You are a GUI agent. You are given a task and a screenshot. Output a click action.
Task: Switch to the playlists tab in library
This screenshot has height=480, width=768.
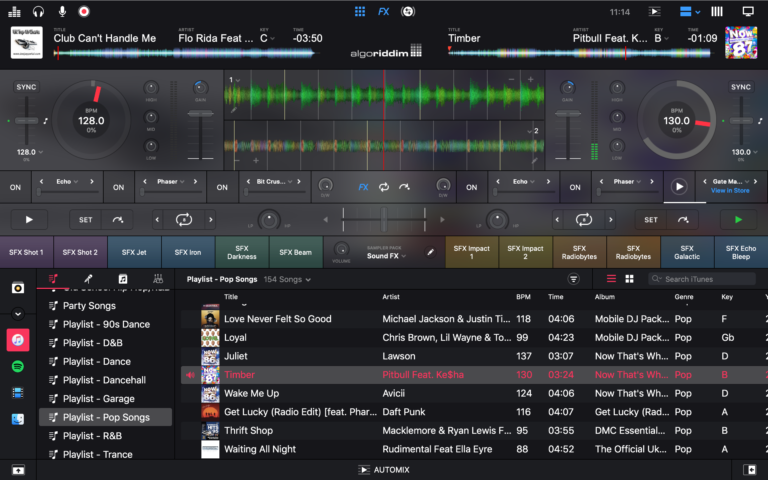[53, 279]
